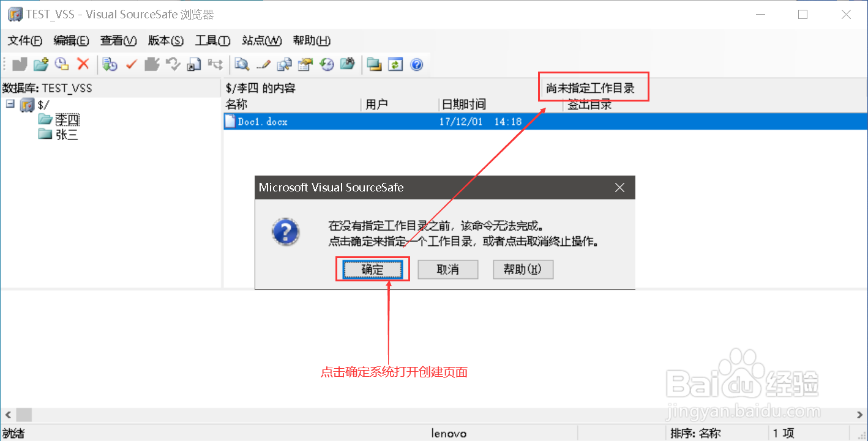Click the Create Project toolbar icon
This screenshot has height=441, width=868.
coord(20,64)
